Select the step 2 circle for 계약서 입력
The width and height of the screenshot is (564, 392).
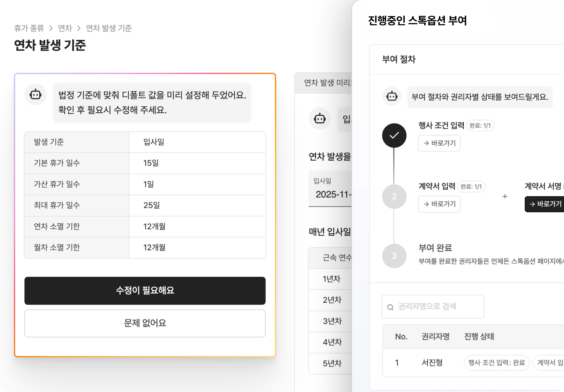(394, 196)
